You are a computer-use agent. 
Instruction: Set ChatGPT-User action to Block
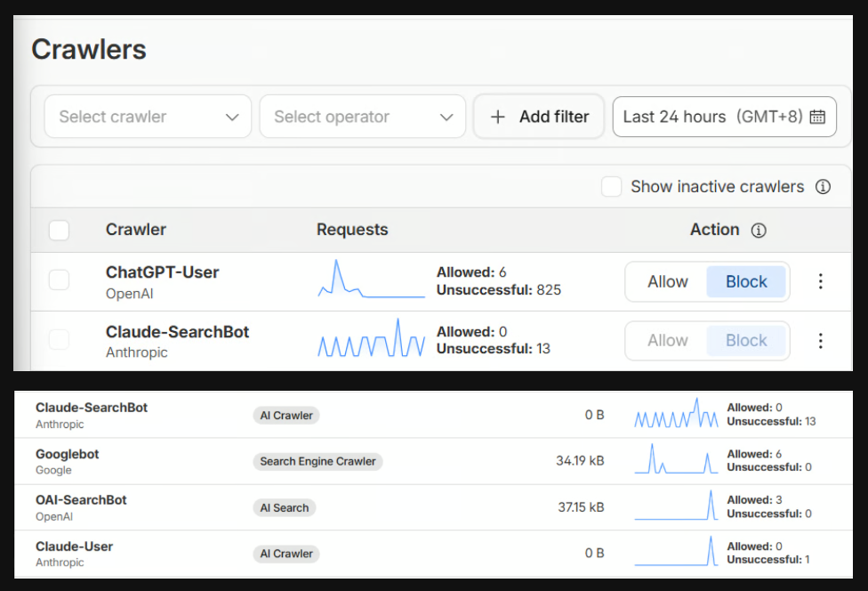(746, 281)
